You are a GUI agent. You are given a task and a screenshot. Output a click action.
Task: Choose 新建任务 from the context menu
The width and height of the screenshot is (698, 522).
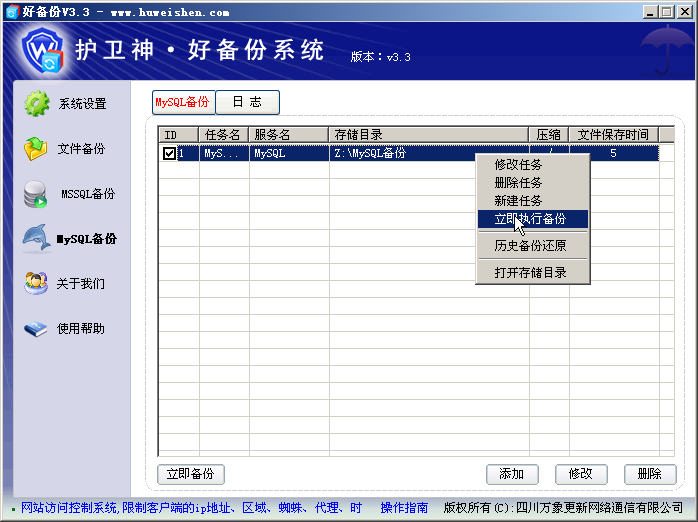(533, 201)
